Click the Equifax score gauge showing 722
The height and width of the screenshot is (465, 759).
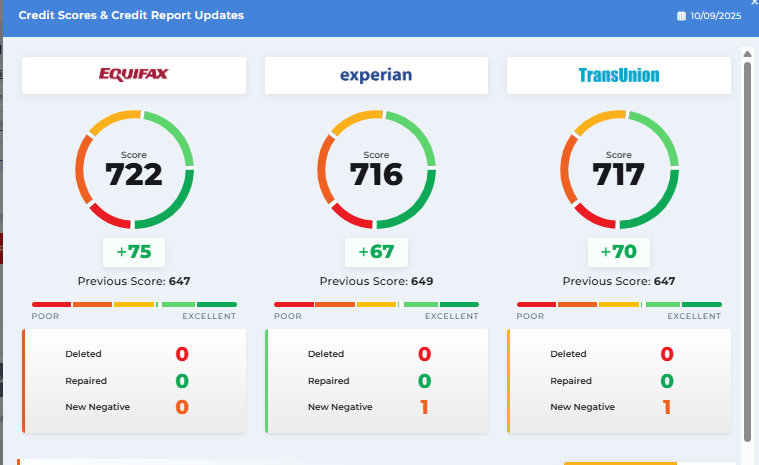(135, 169)
